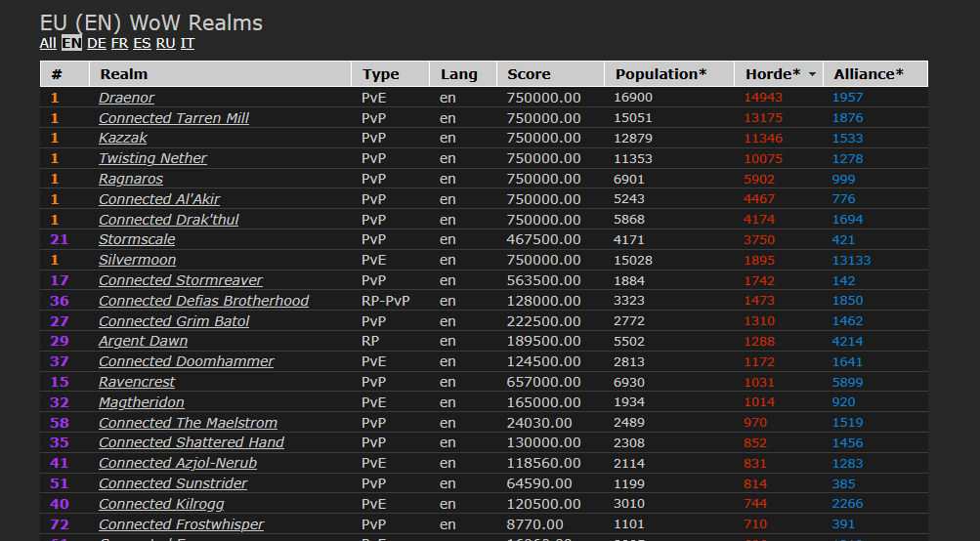Click the population value 15028 of Silvermoon
980x541 pixels.
point(633,260)
